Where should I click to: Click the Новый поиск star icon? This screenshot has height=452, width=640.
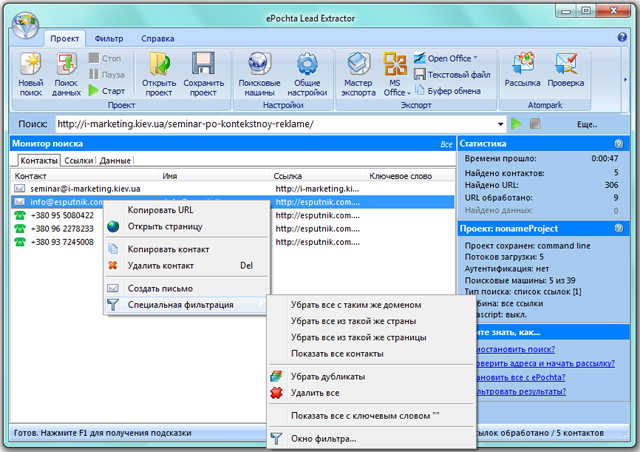[31, 64]
